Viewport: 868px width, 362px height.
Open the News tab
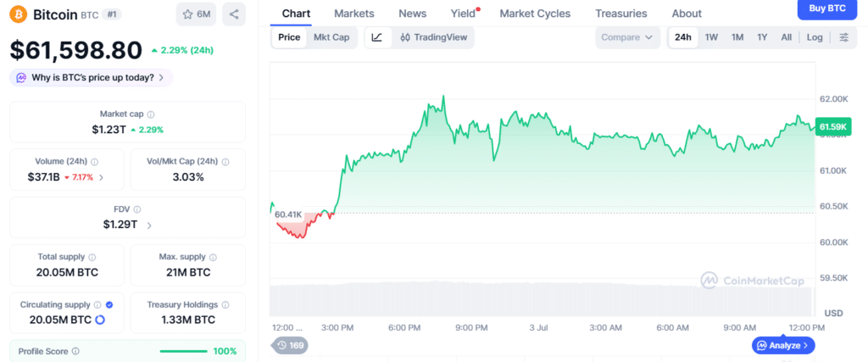(413, 14)
